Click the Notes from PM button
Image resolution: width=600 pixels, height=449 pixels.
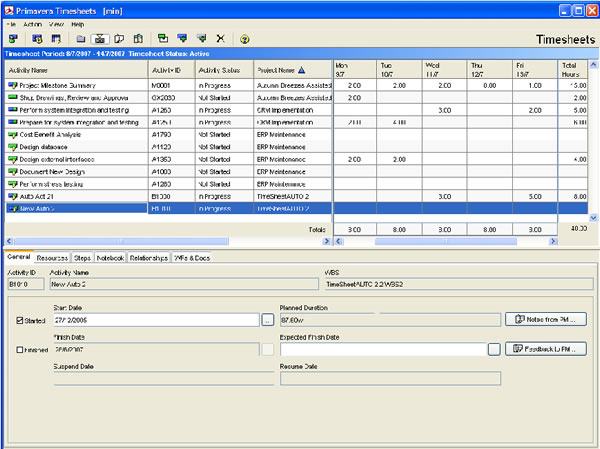[547, 319]
